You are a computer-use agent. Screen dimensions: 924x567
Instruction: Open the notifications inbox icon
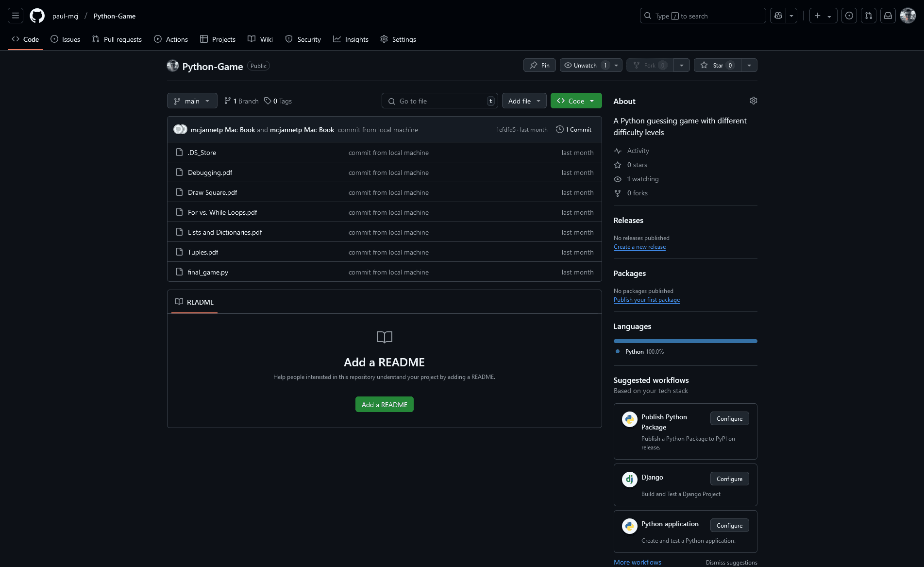click(x=888, y=16)
